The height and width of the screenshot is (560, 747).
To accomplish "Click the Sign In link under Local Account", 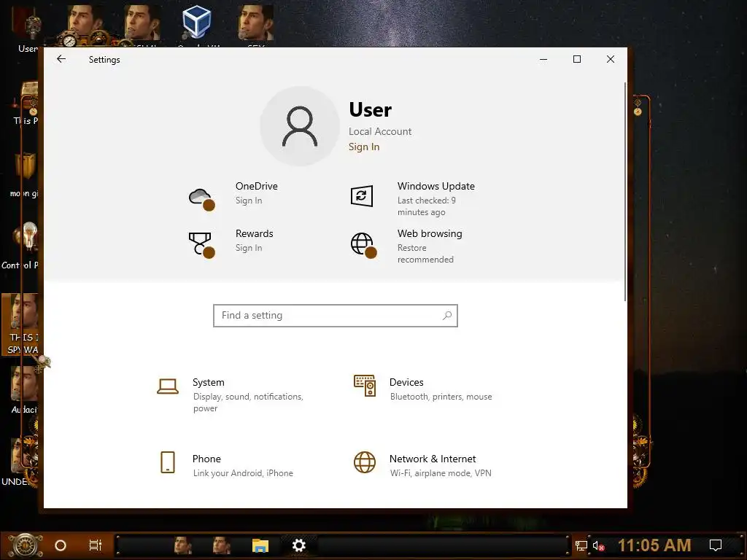I will click(364, 147).
